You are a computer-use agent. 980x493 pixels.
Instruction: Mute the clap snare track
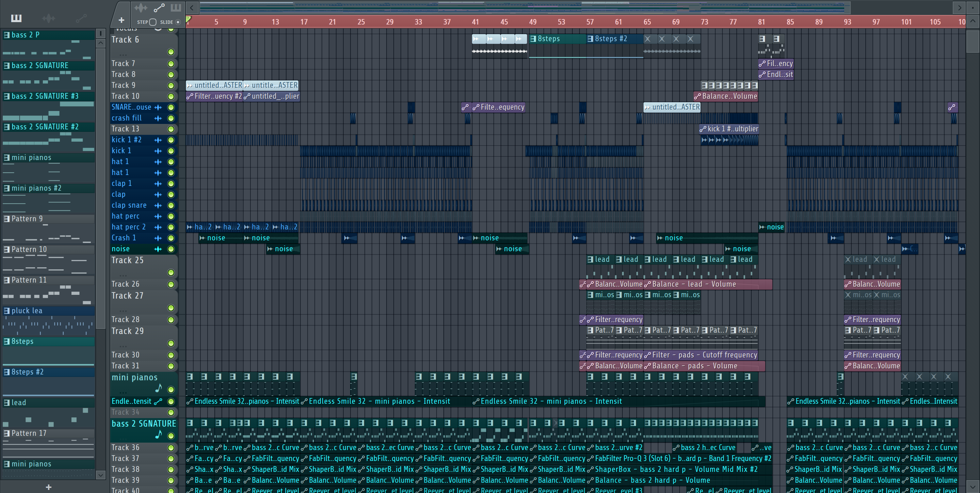pyautogui.click(x=171, y=206)
